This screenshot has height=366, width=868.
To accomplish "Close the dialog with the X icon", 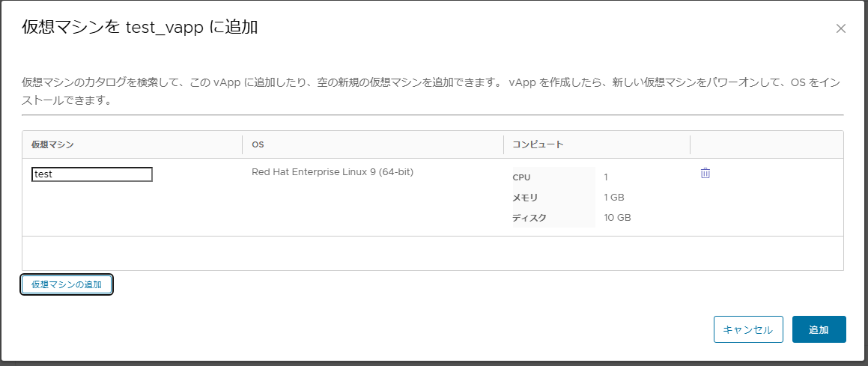I will click(840, 28).
